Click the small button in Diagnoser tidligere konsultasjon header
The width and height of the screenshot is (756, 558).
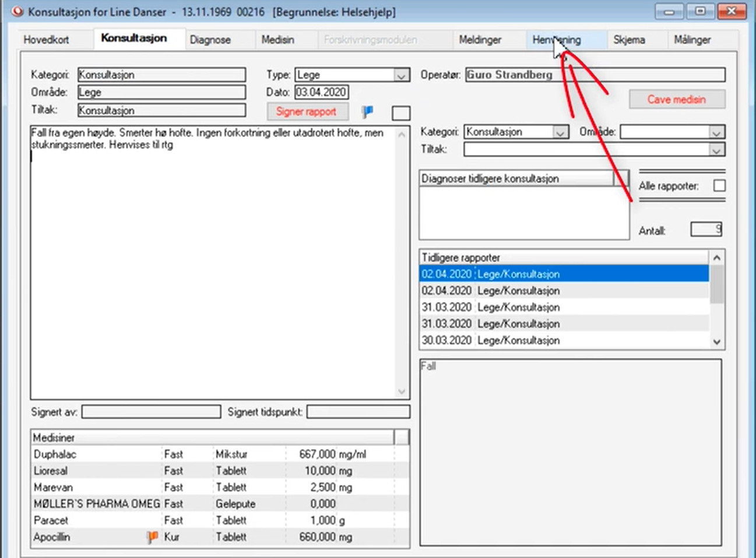[621, 178]
